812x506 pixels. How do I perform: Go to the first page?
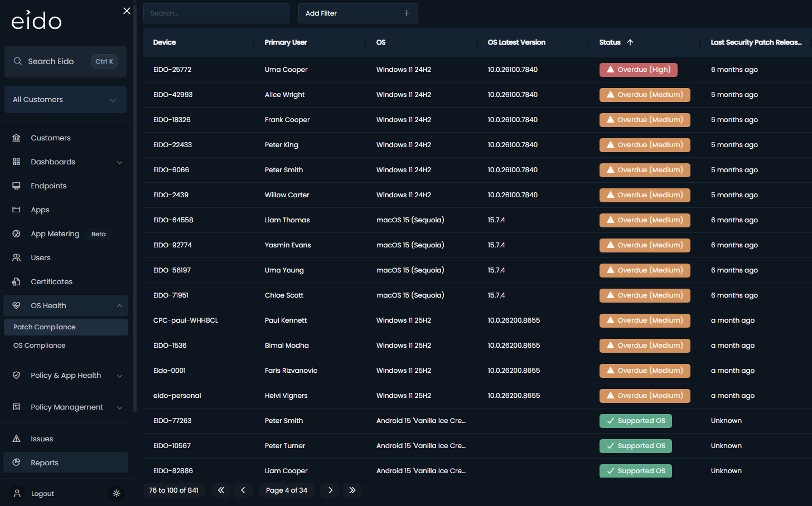tap(221, 490)
